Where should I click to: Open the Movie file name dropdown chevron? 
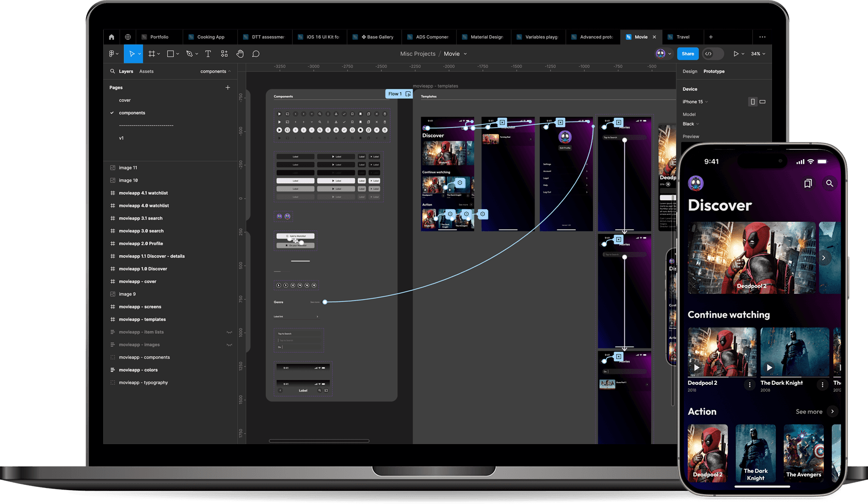click(465, 54)
